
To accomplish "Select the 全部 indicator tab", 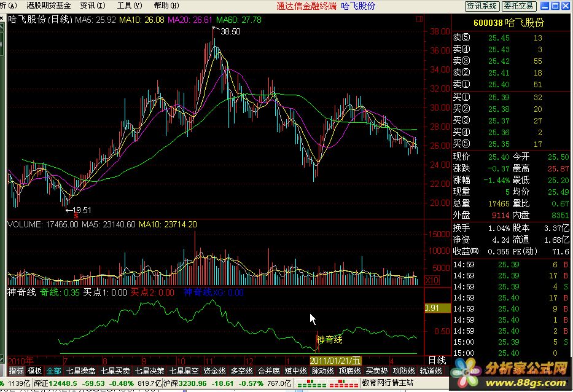I will (x=53, y=370).
